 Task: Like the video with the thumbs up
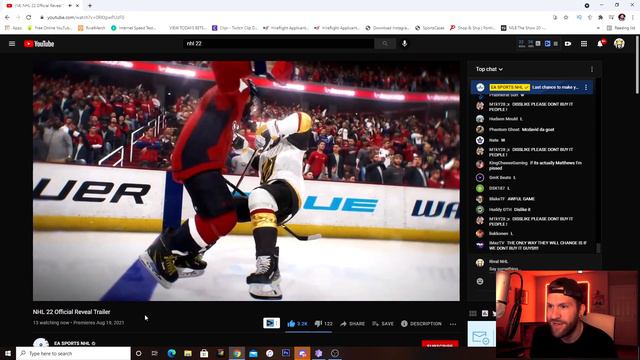click(x=298, y=324)
